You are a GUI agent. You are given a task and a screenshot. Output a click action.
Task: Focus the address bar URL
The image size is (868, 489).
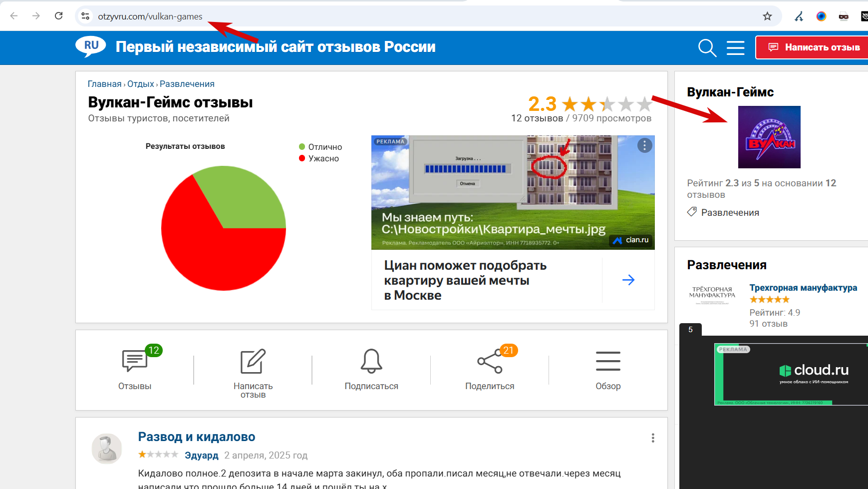(x=150, y=16)
